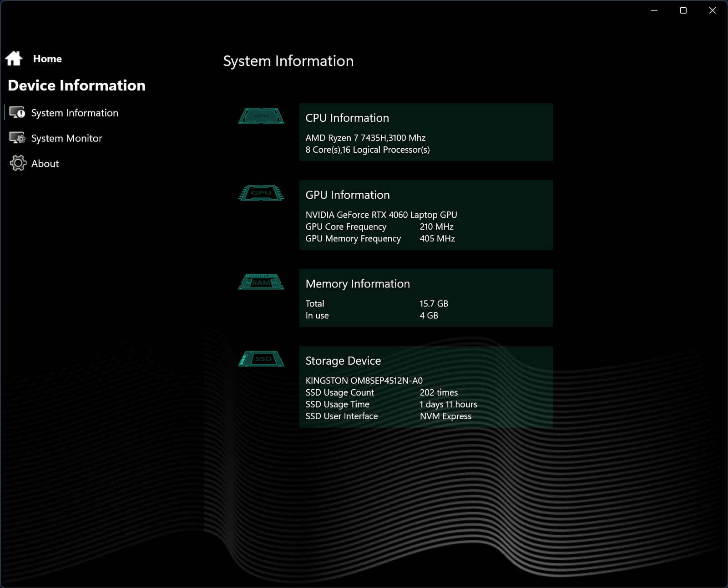
Task: Click the CPU chip icon
Action: coord(261,116)
